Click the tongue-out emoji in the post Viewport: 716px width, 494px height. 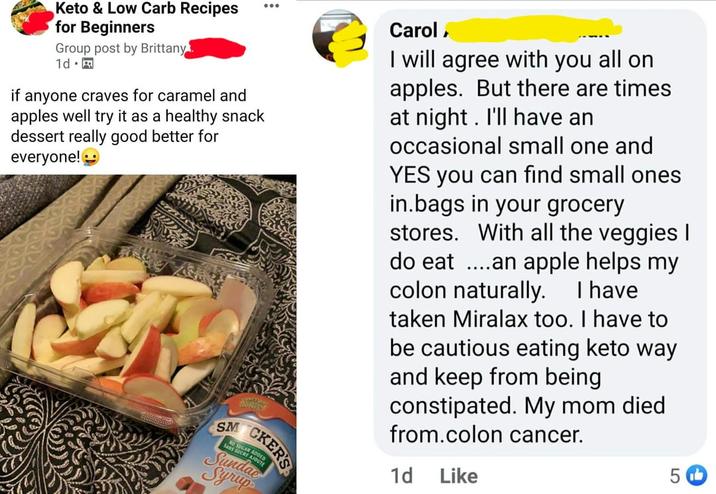(90, 158)
